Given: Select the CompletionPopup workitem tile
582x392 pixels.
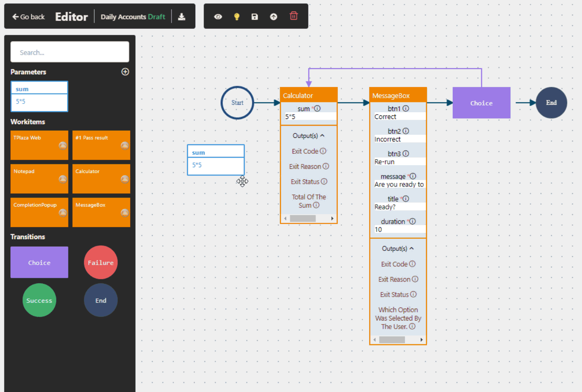Looking at the screenshot, I should point(39,212).
